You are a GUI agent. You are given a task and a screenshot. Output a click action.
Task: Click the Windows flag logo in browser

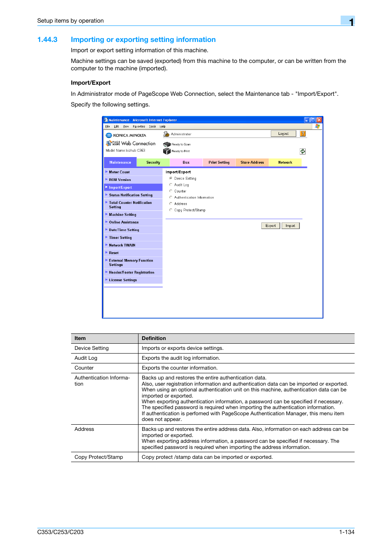click(317, 127)
